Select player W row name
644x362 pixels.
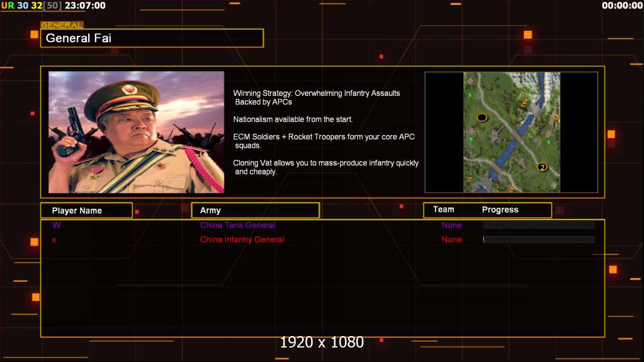tap(56, 225)
